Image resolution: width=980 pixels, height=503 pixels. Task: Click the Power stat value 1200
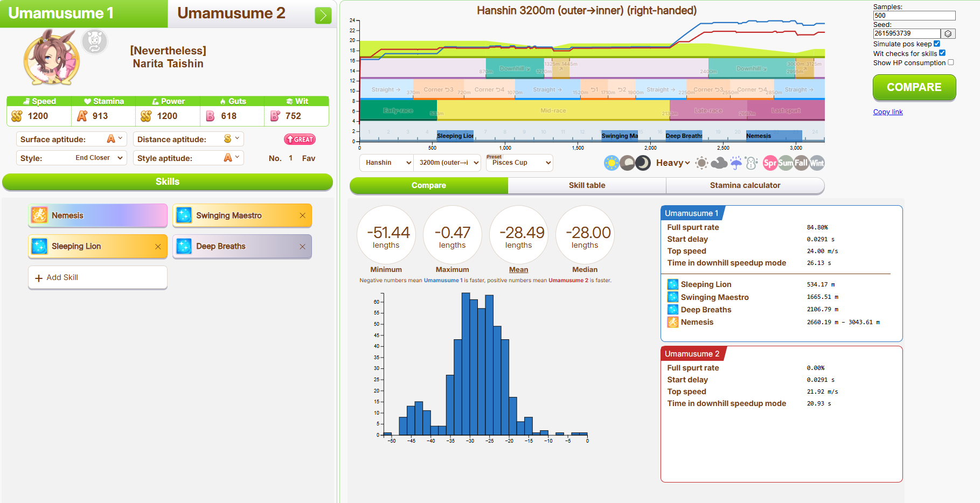[167, 116]
